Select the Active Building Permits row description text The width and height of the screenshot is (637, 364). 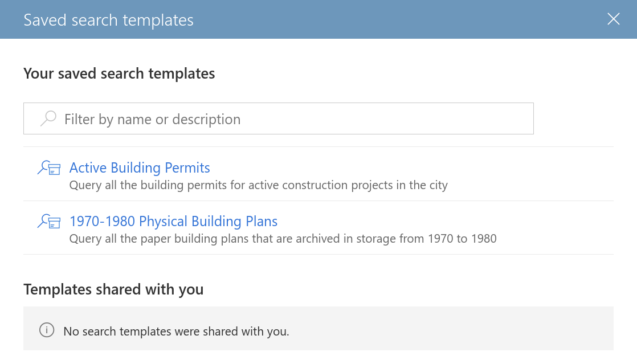click(x=258, y=185)
